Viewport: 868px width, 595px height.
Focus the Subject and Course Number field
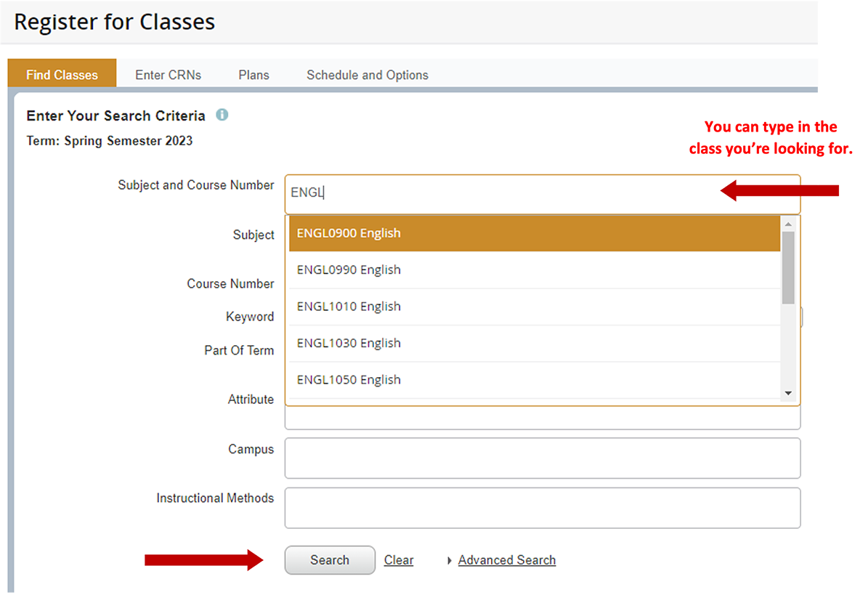click(x=508, y=193)
